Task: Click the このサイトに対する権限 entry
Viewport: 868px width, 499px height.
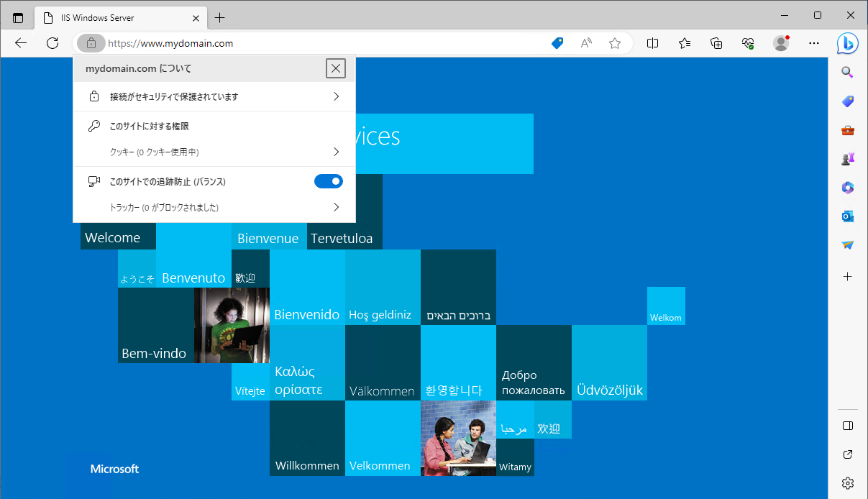Action: (150, 126)
